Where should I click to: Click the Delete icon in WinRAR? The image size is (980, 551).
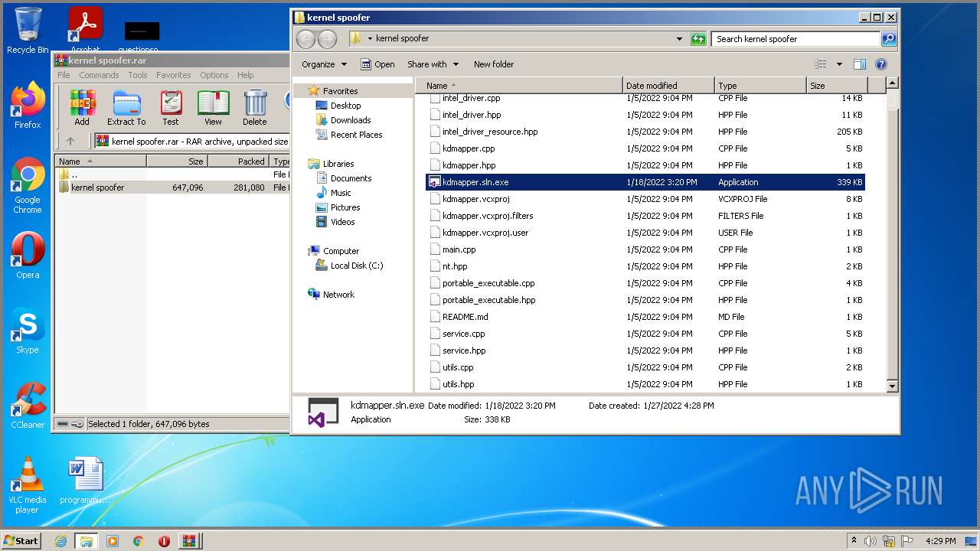point(255,108)
